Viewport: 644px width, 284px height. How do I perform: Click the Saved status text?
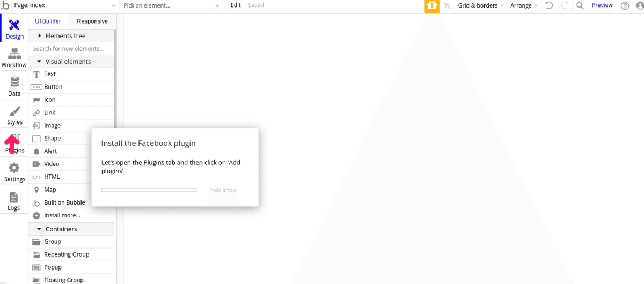(256, 5)
